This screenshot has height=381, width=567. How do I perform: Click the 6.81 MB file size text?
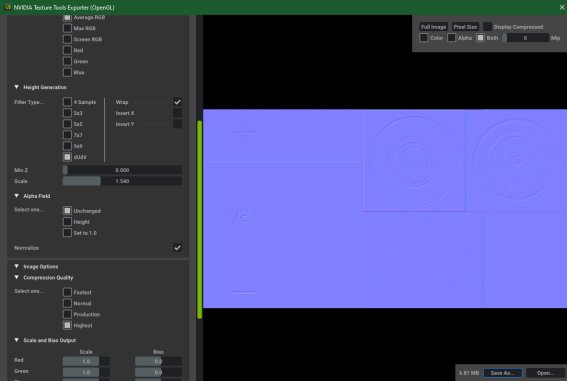coord(469,373)
